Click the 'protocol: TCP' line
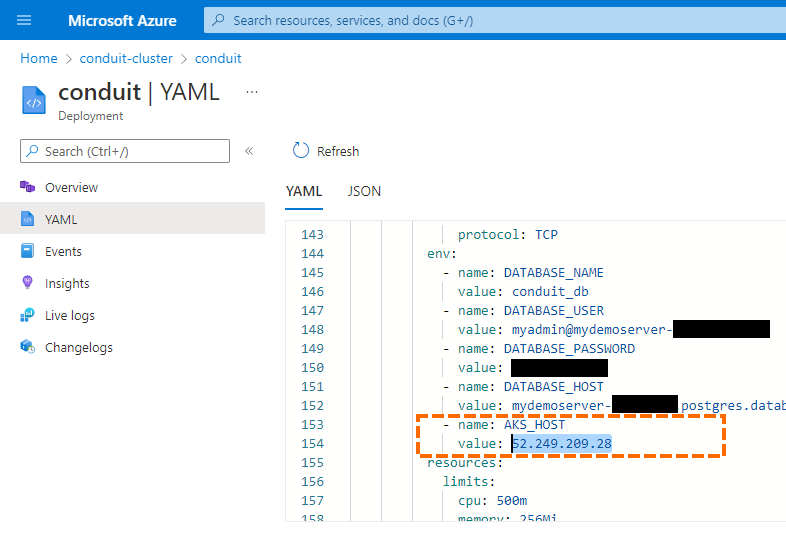This screenshot has height=540, width=786. coord(508,235)
